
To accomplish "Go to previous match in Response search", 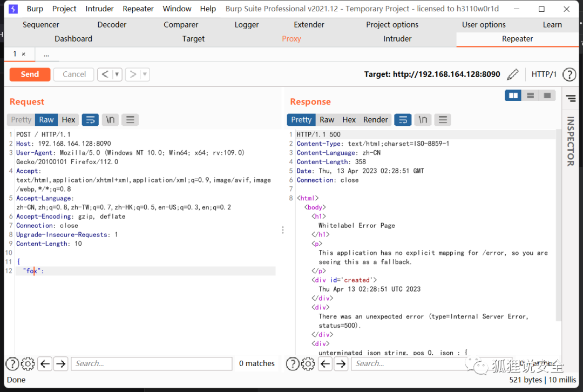I will pos(326,363).
